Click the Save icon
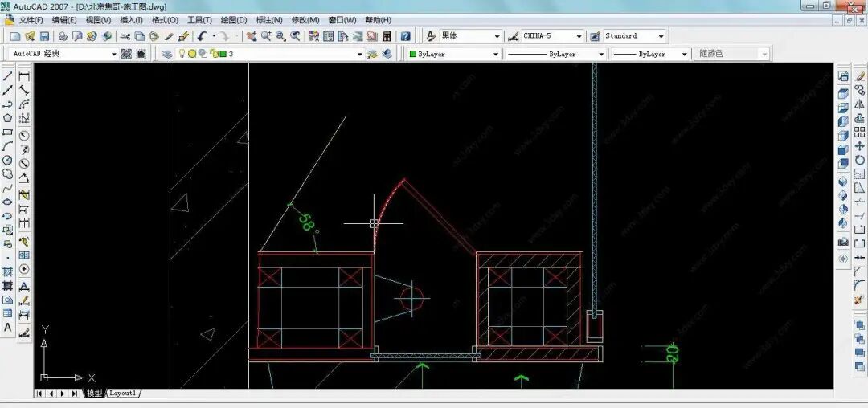Image resolution: width=868 pixels, height=408 pixels. click(x=44, y=36)
